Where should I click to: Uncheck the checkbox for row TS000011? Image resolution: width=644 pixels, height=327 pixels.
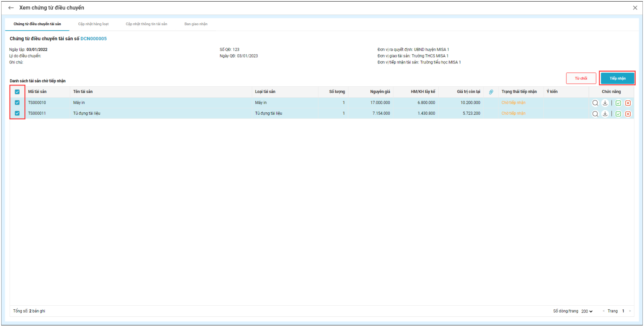pos(17,113)
